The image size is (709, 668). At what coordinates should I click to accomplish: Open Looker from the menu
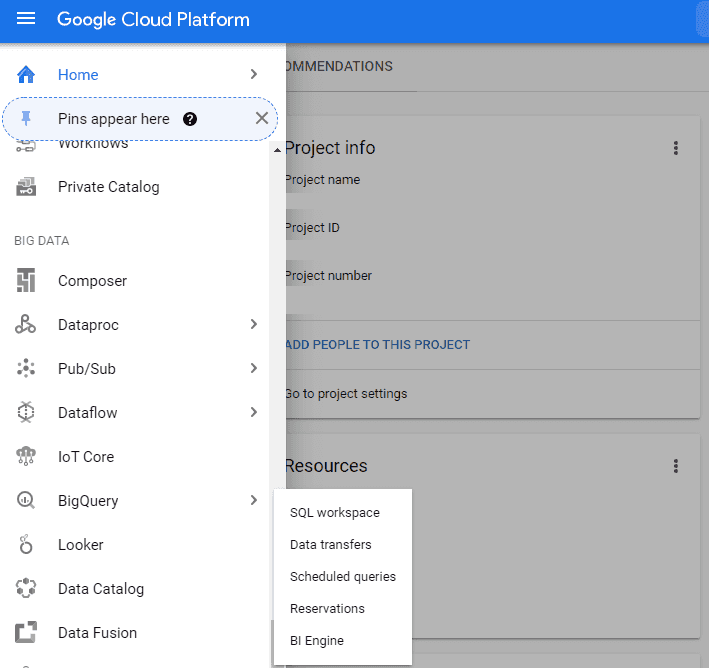[80, 545]
